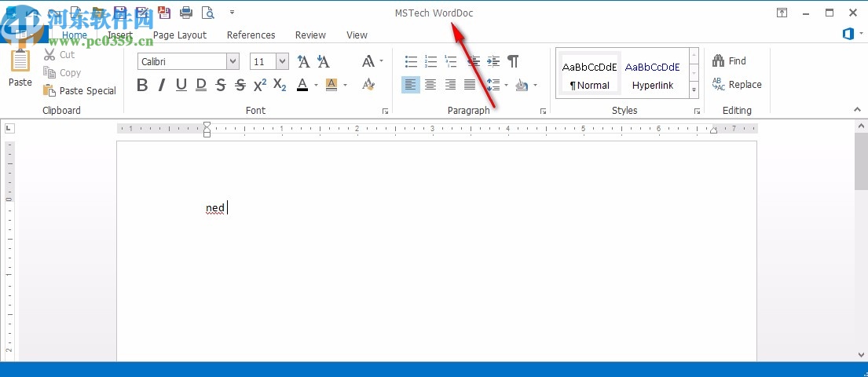The image size is (868, 377).
Task: Open the font size 11 dropdown
Action: (282, 61)
